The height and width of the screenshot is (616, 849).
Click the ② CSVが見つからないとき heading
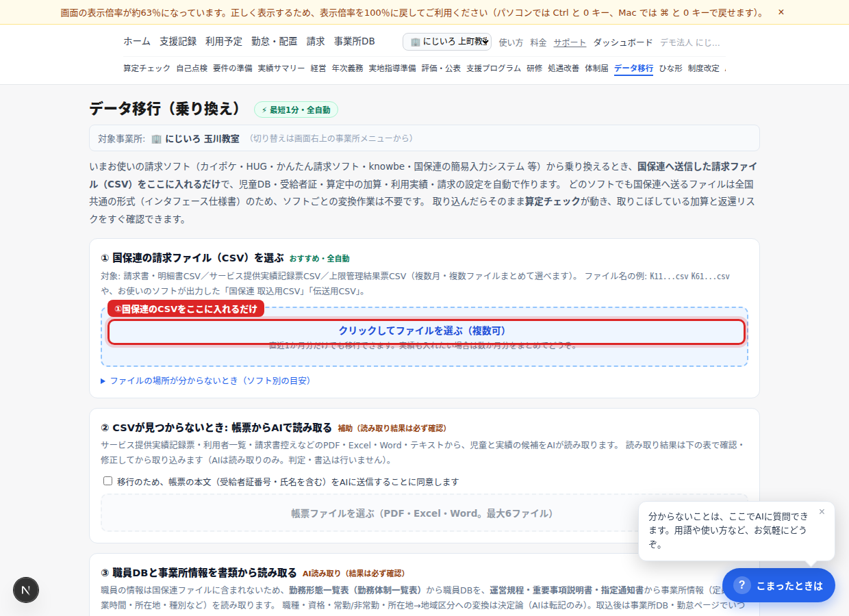(x=216, y=428)
